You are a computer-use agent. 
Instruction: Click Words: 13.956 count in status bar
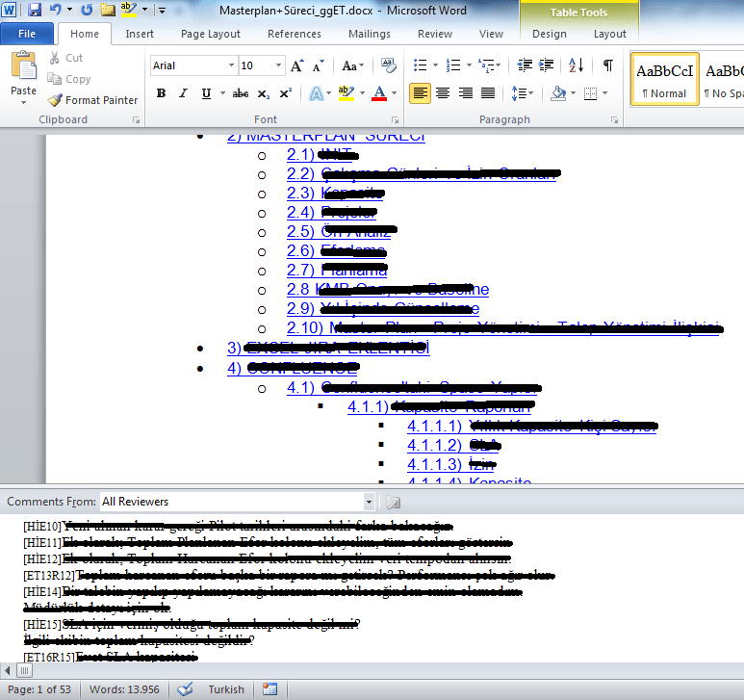tap(124, 689)
